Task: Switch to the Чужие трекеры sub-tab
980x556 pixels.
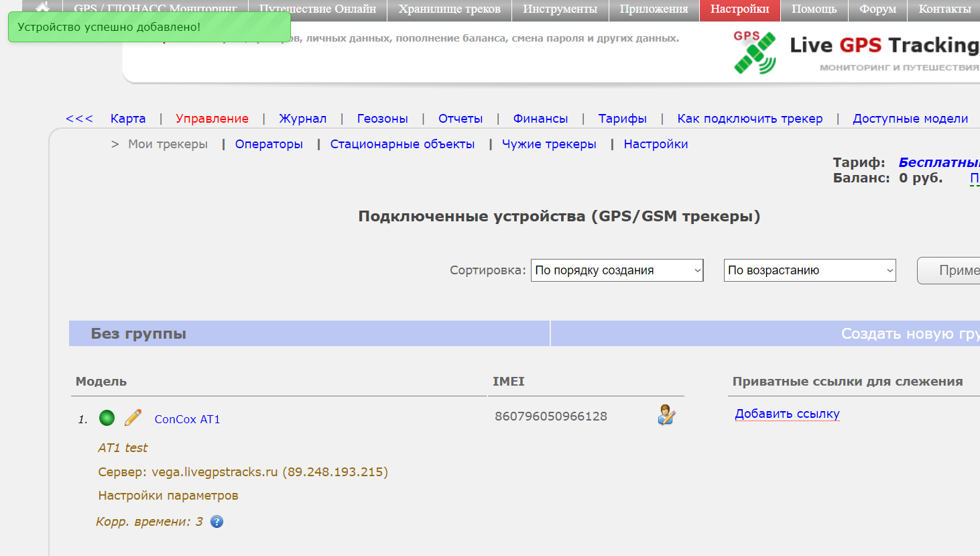Action: [549, 144]
